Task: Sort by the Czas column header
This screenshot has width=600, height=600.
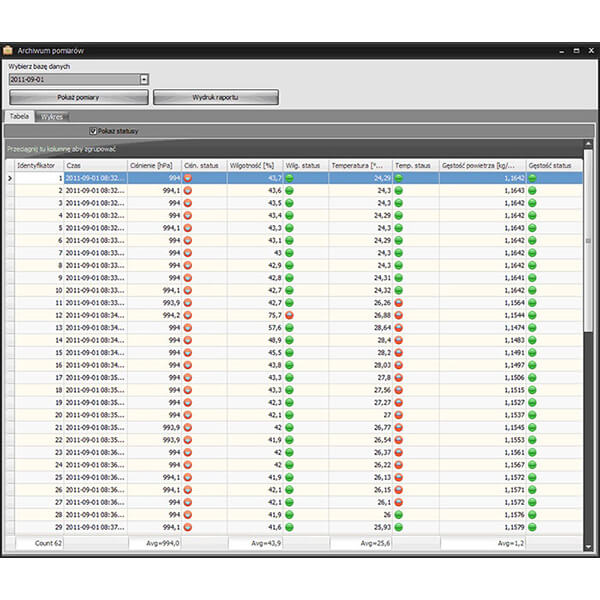Action: click(95, 165)
